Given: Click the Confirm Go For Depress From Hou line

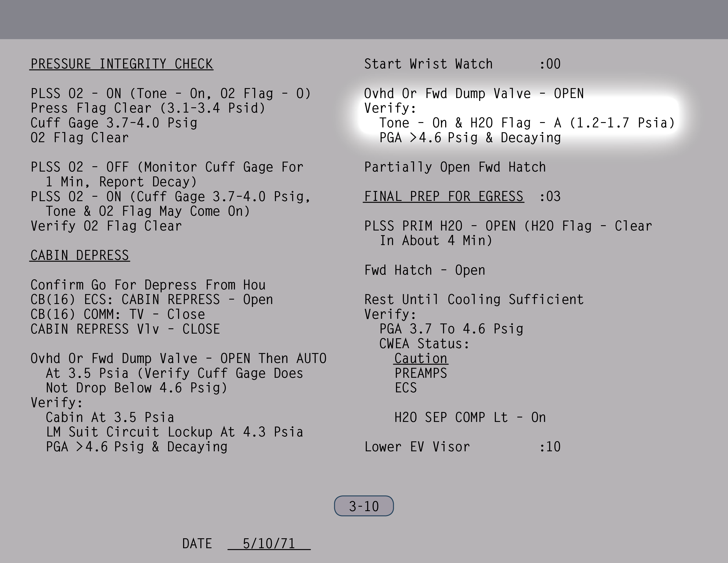Looking at the screenshot, I should 148,285.
